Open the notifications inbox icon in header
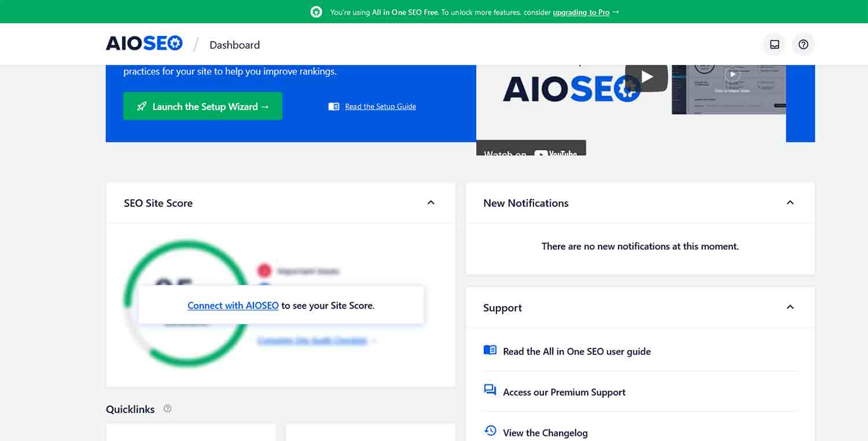Image resolution: width=868 pixels, height=441 pixels. click(774, 44)
